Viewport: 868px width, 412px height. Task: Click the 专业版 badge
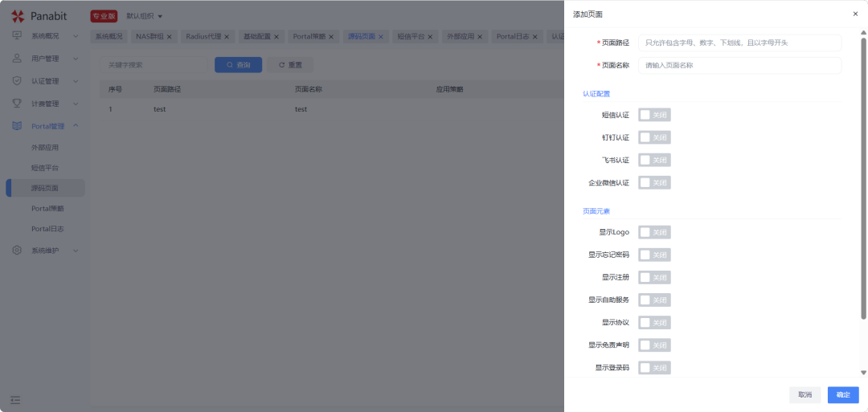(x=104, y=16)
